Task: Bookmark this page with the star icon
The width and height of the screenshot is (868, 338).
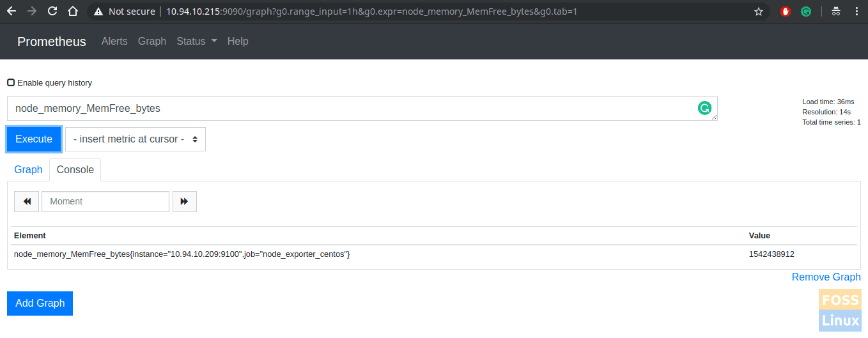Action: 759,12
